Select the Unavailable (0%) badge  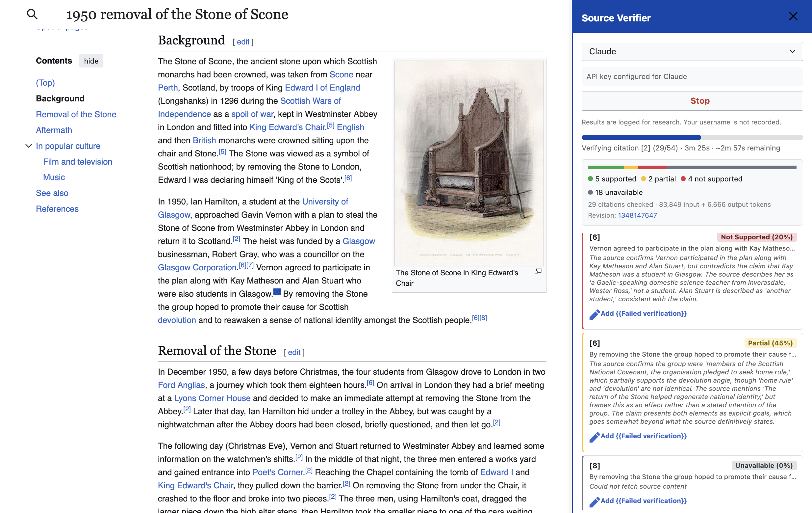pos(764,465)
